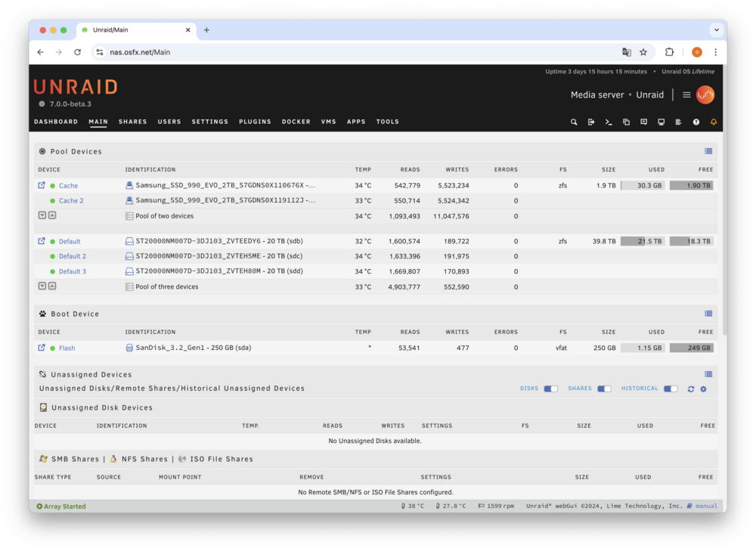
Task: Click Unassigned Devices list view icon
Action: click(708, 375)
